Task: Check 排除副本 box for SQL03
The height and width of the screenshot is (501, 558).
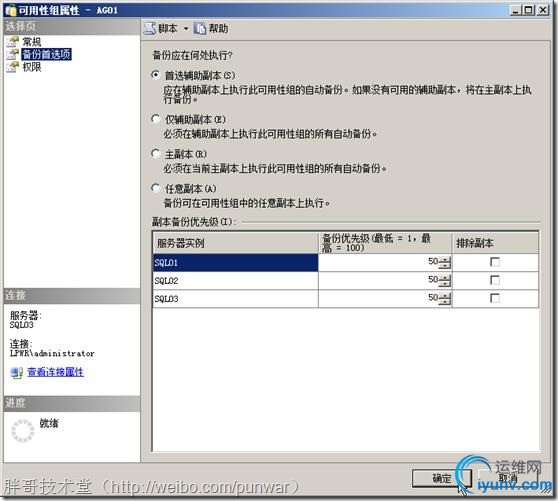Action: pyautogui.click(x=495, y=298)
